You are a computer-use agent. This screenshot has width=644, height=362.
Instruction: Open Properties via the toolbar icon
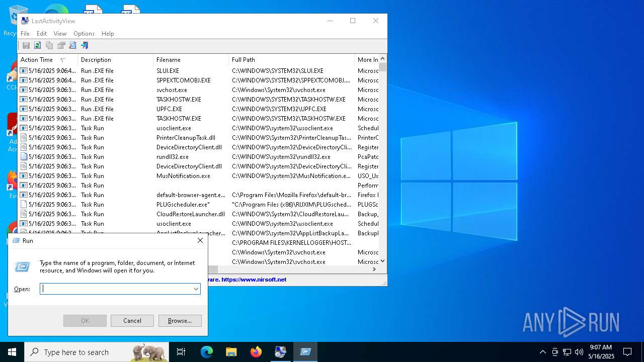(61, 45)
